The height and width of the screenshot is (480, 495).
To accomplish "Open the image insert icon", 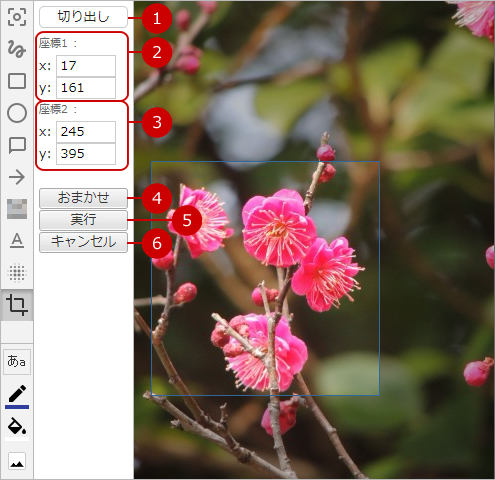I will 17,462.
